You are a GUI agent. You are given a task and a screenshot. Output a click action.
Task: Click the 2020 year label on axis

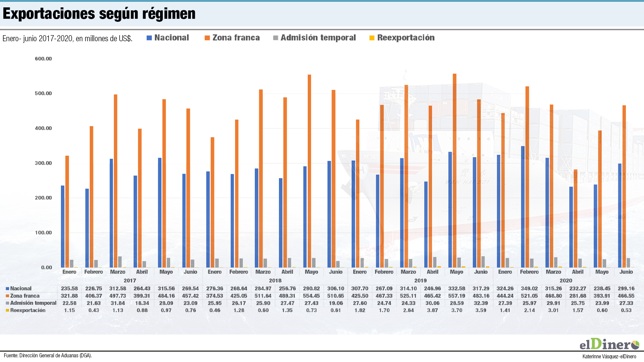(x=566, y=281)
